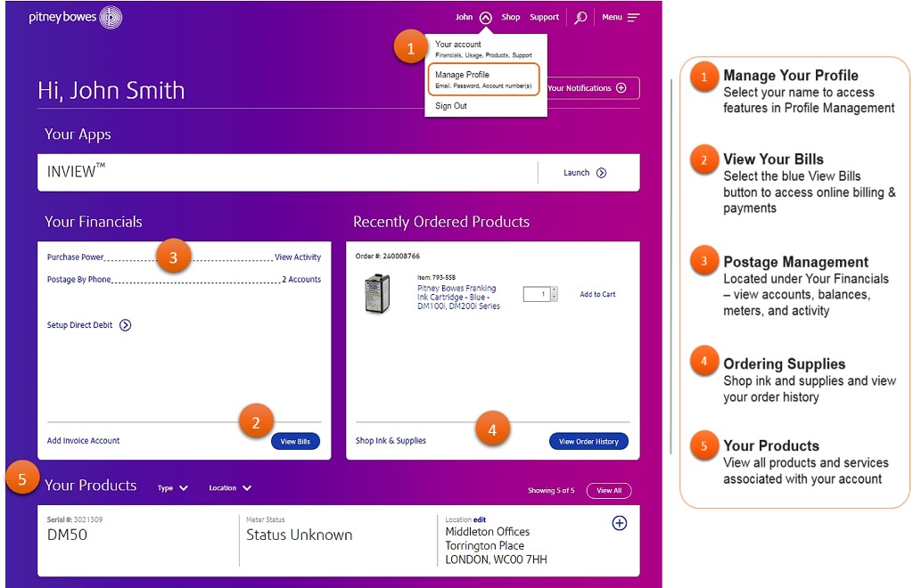
Task: Collapse the John account dropdown chevron
Action: pyautogui.click(x=485, y=17)
